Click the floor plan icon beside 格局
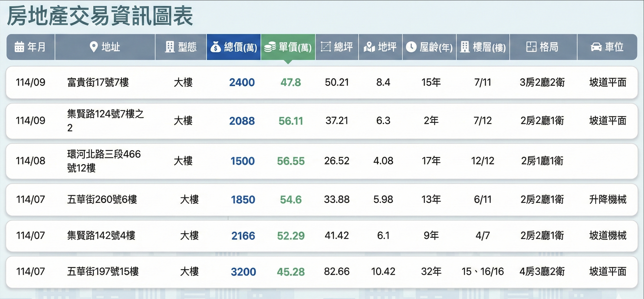Image resolution: width=644 pixels, height=299 pixels. [x=531, y=47]
